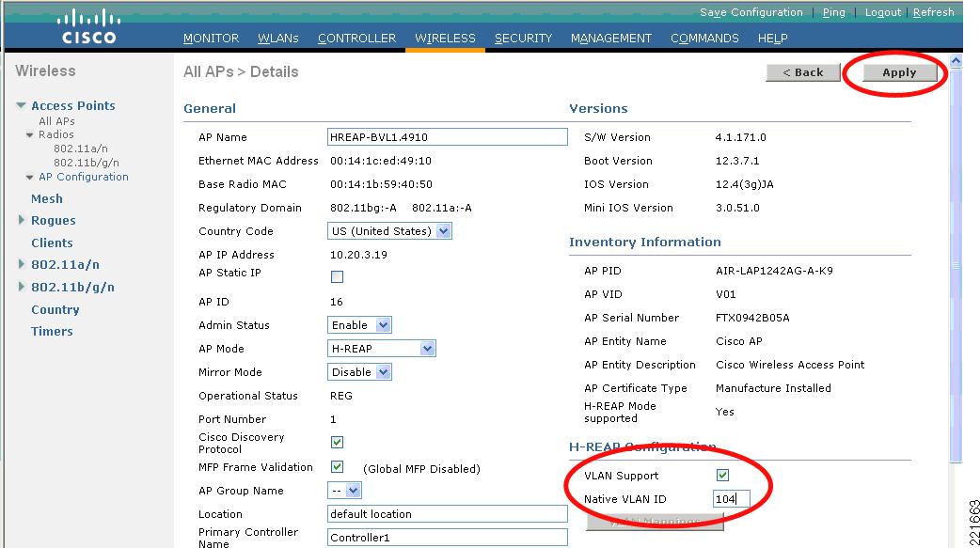The width and height of the screenshot is (980, 548).
Task: Click the Primary Controller Name field
Action: [448, 538]
